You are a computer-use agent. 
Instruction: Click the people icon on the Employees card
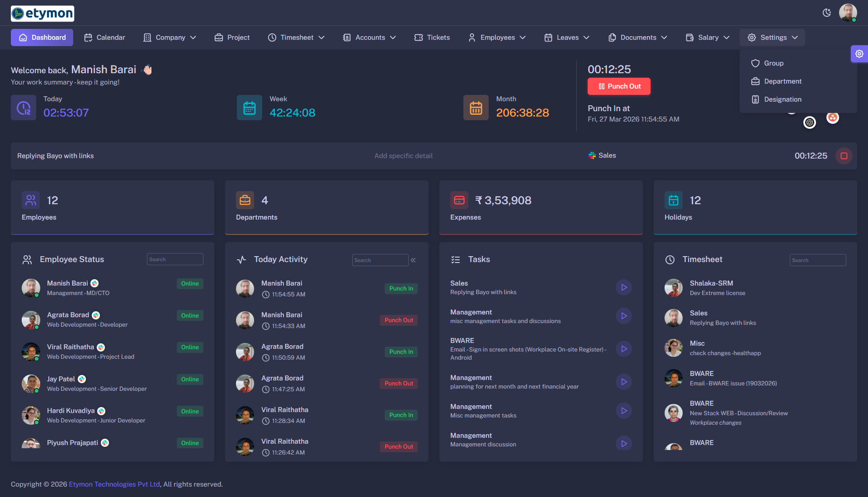click(x=30, y=200)
